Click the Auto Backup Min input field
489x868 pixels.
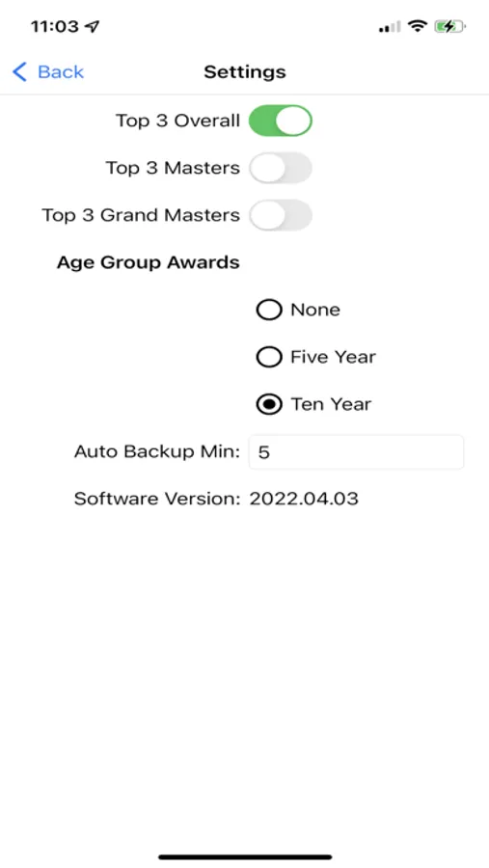(x=356, y=452)
